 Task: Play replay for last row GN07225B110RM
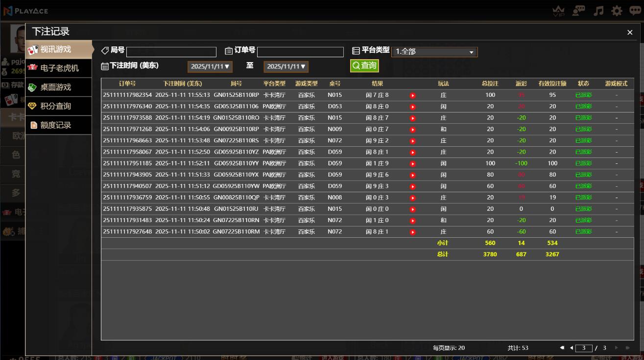(412, 232)
